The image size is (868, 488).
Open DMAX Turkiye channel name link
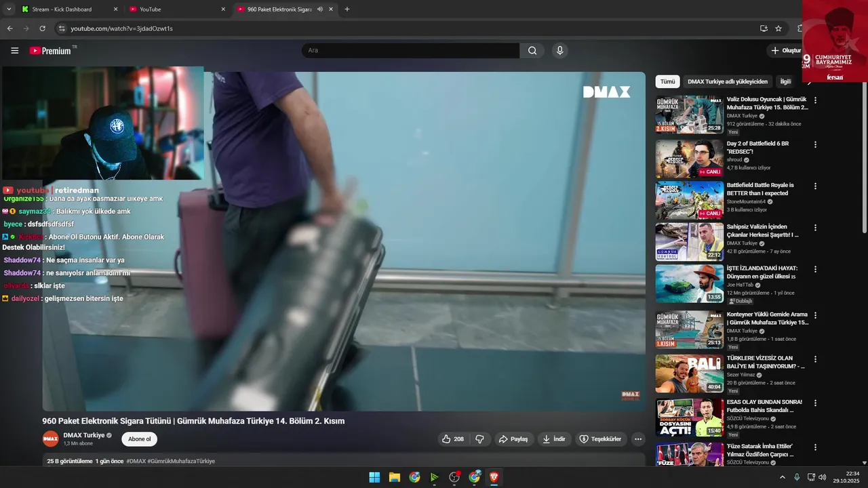(x=84, y=435)
